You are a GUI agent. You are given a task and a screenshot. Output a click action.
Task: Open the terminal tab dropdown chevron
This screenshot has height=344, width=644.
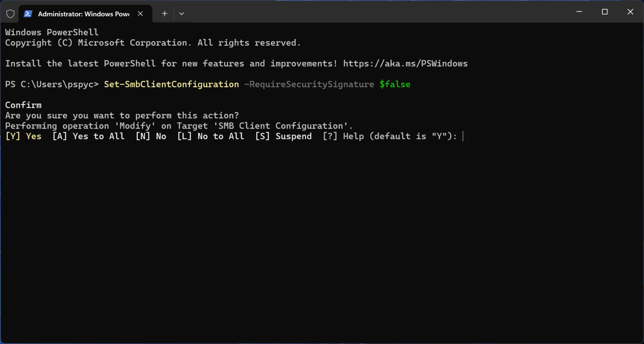[182, 13]
